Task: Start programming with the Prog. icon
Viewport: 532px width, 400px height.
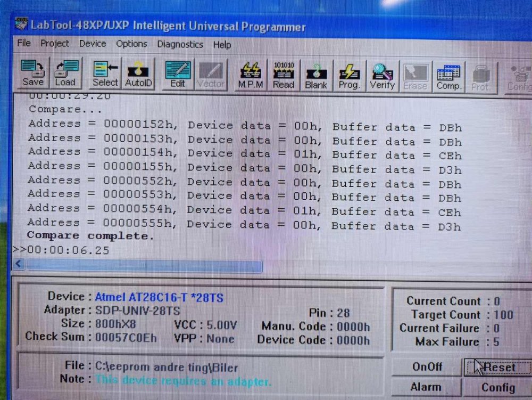Action: [349, 76]
